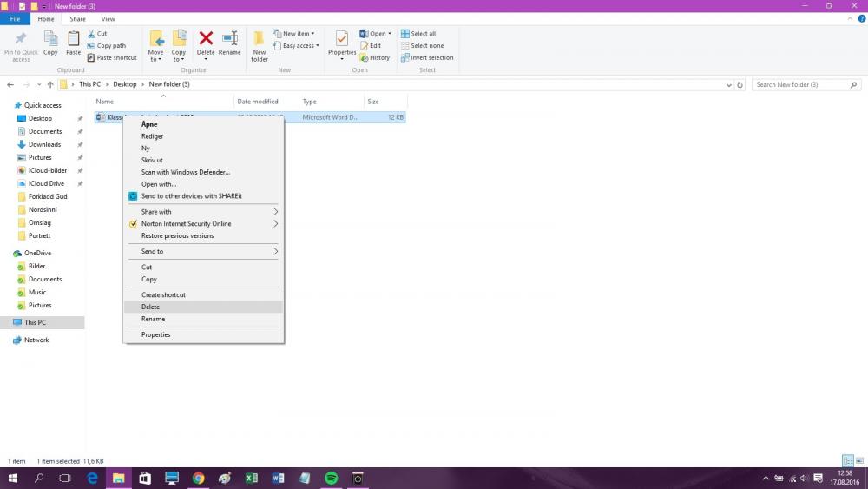Click Cut in the ribbon
The image size is (868, 489).
(97, 34)
